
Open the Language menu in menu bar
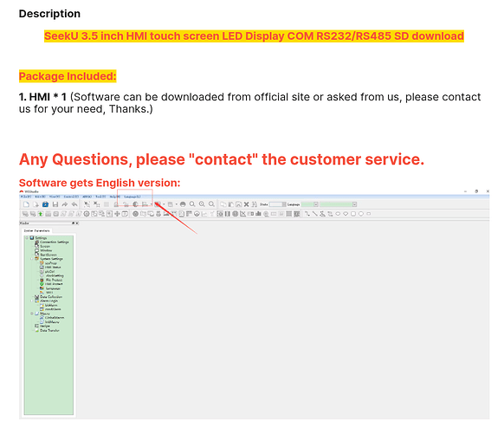pyautogui.click(x=132, y=197)
